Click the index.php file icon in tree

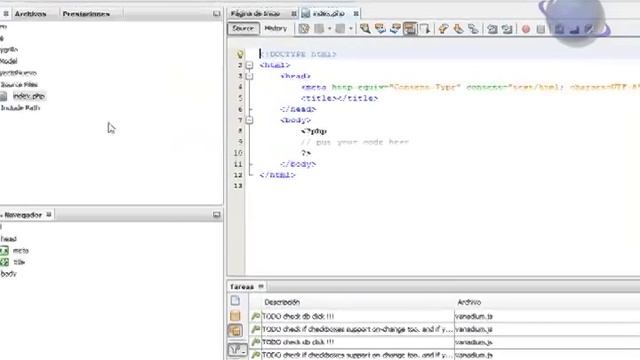point(4,96)
